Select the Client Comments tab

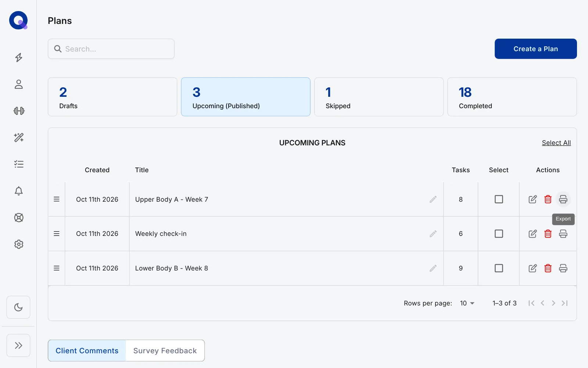pyautogui.click(x=87, y=351)
